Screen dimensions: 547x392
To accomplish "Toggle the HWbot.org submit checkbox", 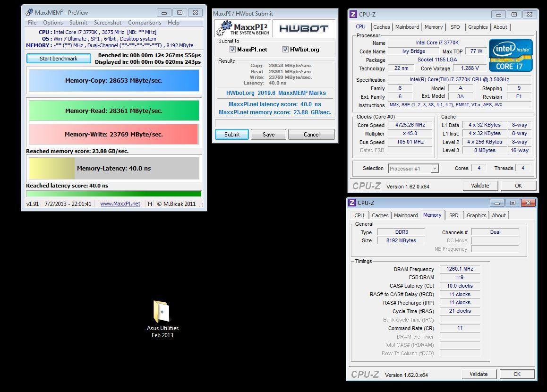I will (285, 50).
